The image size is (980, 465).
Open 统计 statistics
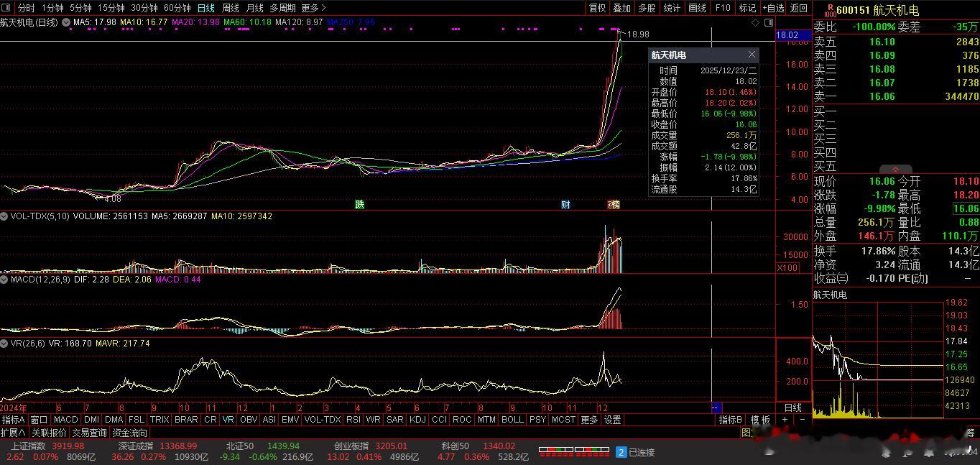pos(672,8)
